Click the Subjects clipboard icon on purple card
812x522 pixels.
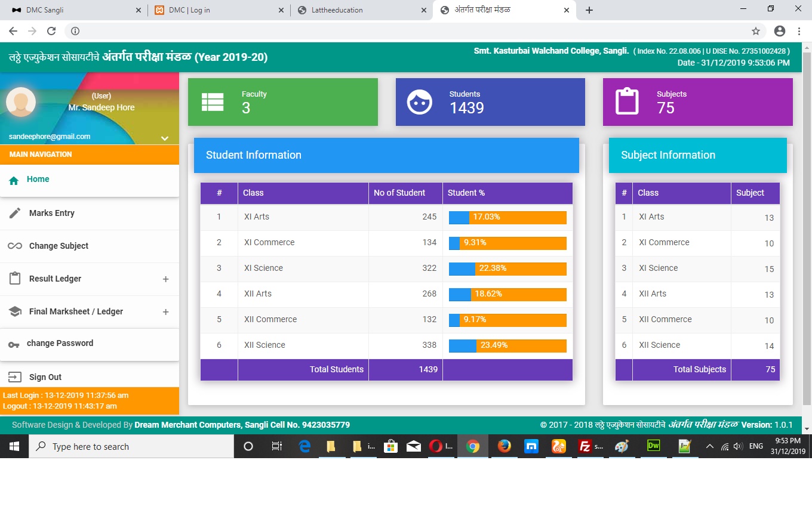(627, 101)
